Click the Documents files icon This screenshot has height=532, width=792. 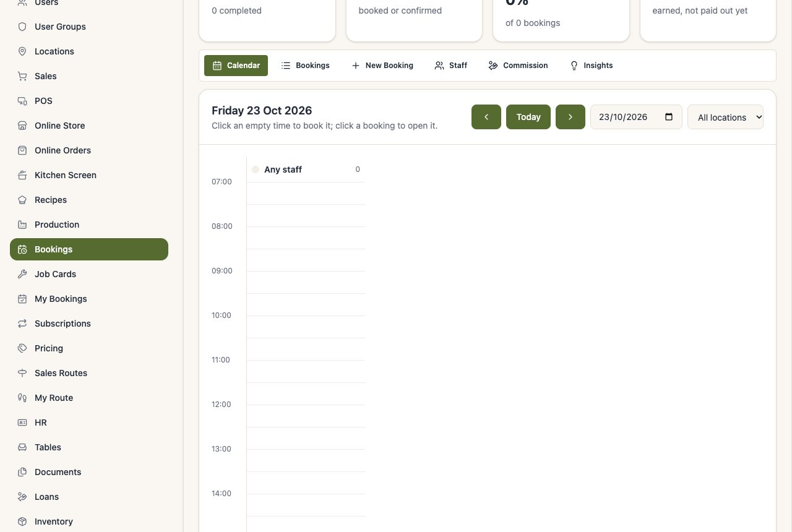point(22,472)
